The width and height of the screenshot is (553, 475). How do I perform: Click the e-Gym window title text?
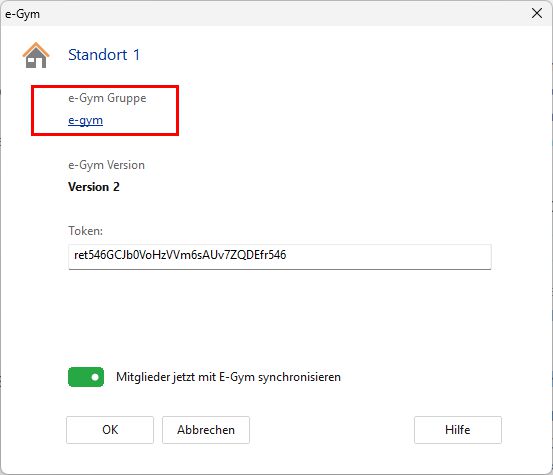22,14
